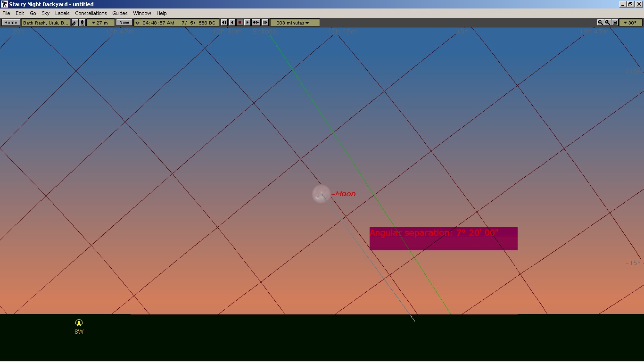Click the real-time flow button

256,23
